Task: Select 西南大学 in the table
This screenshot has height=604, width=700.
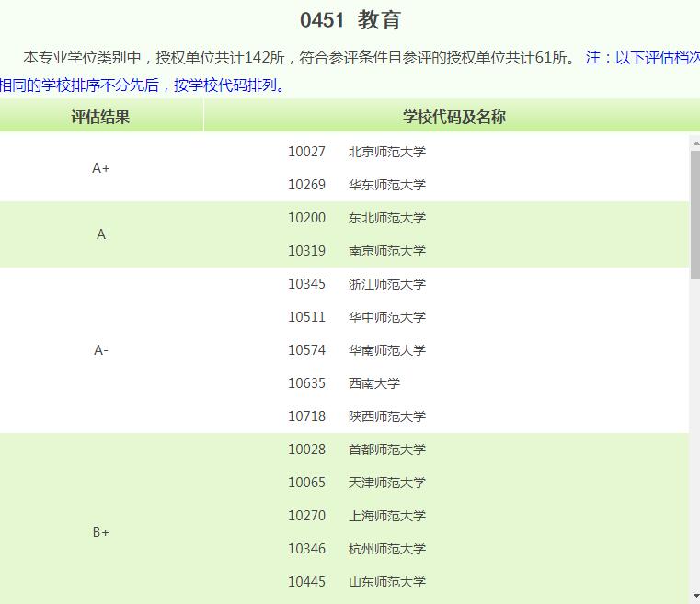Action: tap(374, 383)
